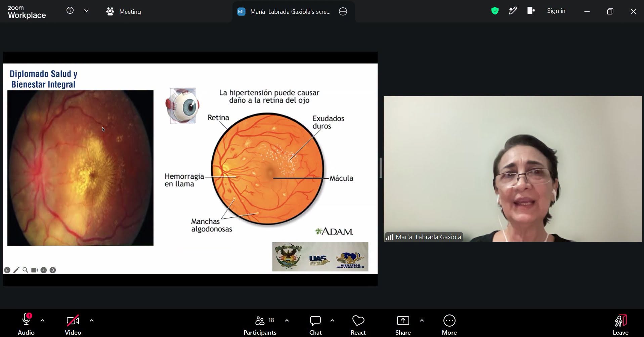Start video with the Video button
Screen dimensions: 644x337
73,324
